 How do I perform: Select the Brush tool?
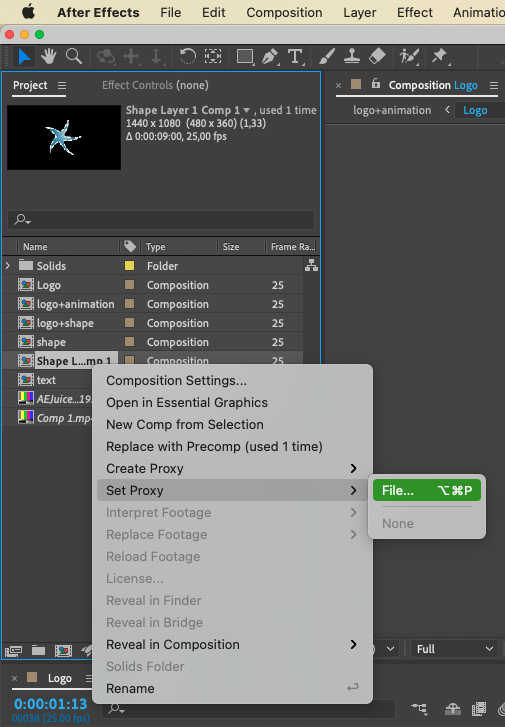327,57
